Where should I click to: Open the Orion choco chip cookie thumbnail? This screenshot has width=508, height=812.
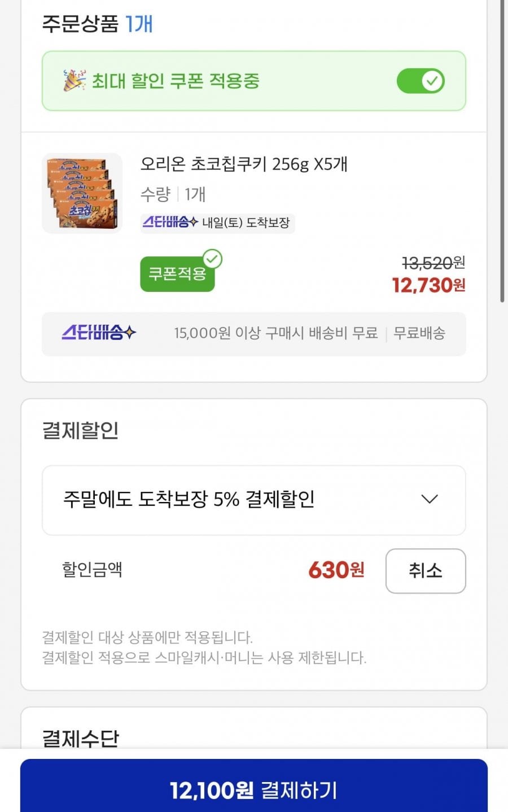(82, 193)
